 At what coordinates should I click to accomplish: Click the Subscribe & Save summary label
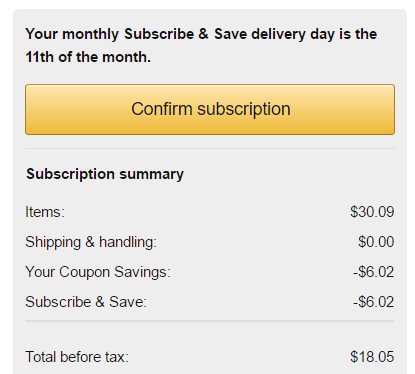pyautogui.click(x=86, y=302)
